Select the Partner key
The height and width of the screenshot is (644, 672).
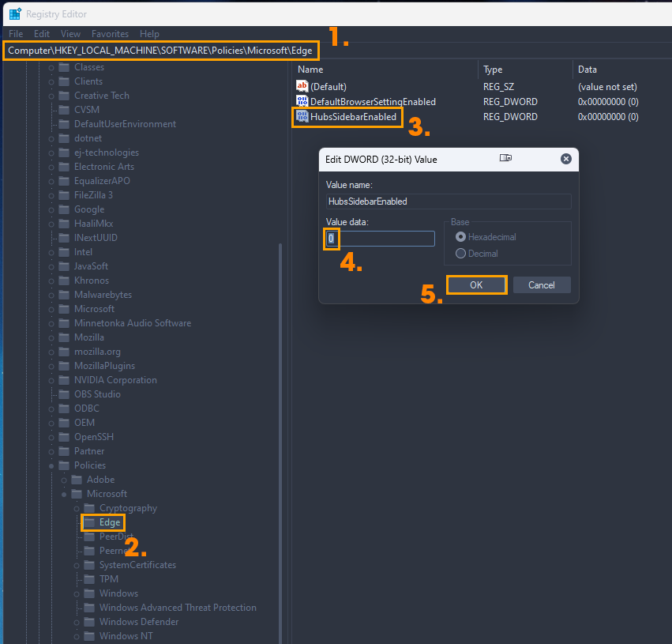[89, 451]
